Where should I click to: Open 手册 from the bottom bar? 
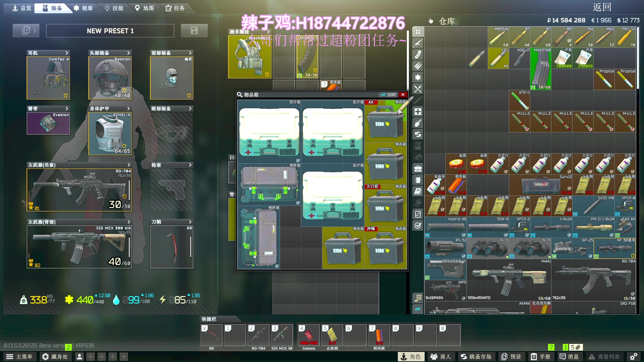tap(541, 357)
